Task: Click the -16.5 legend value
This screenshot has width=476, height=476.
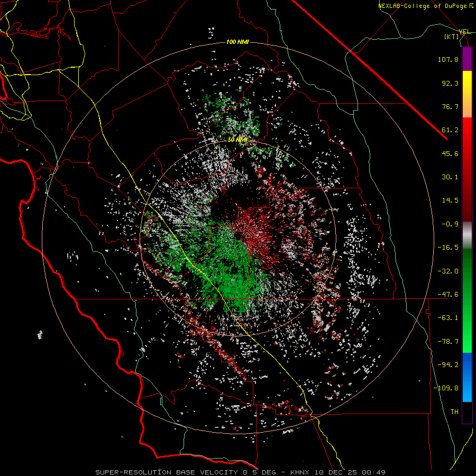Action: pyautogui.click(x=448, y=248)
